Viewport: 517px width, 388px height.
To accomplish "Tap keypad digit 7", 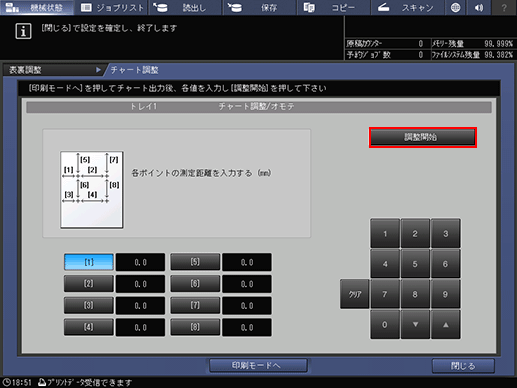I will (x=385, y=294).
